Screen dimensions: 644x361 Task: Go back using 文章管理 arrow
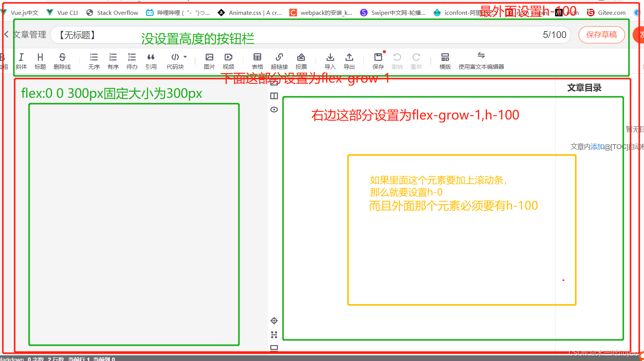pos(6,35)
